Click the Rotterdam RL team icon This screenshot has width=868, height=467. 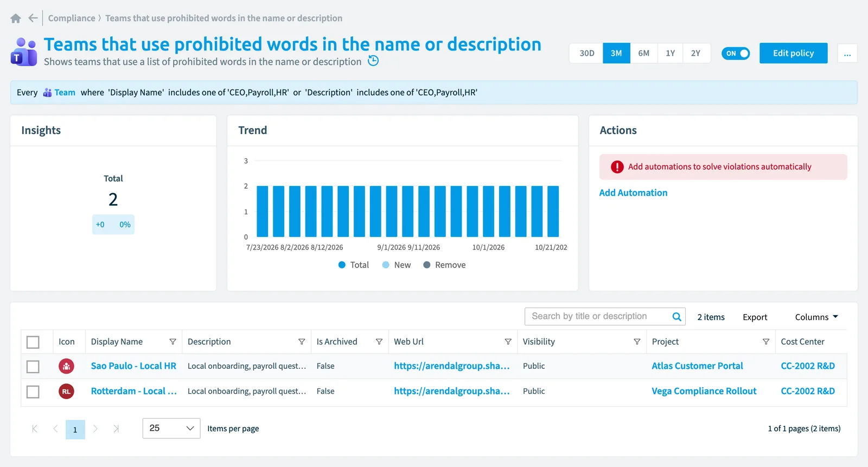66,391
